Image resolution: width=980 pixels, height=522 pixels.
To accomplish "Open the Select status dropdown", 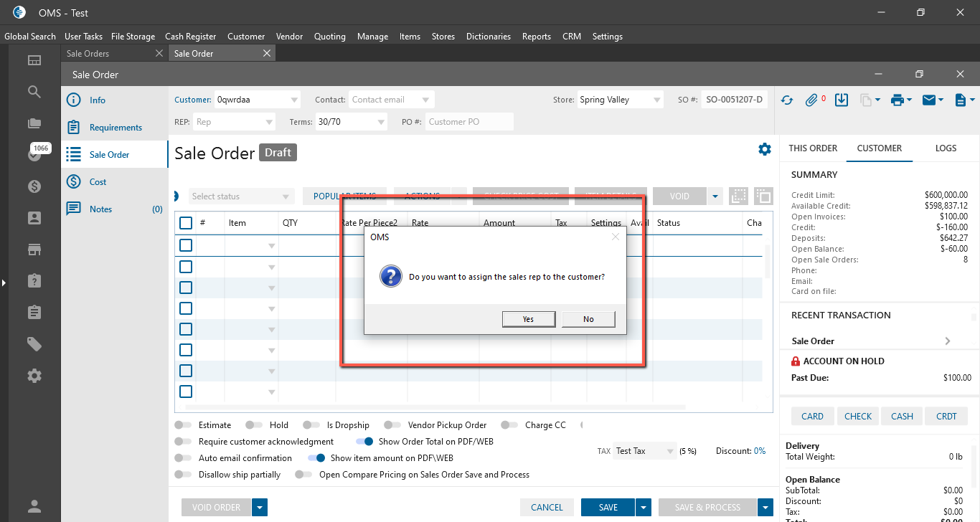I will click(x=242, y=196).
